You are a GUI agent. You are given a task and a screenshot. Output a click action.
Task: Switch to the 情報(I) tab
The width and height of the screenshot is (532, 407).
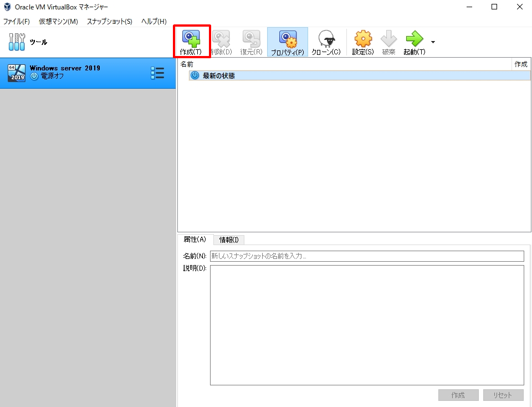tap(229, 240)
